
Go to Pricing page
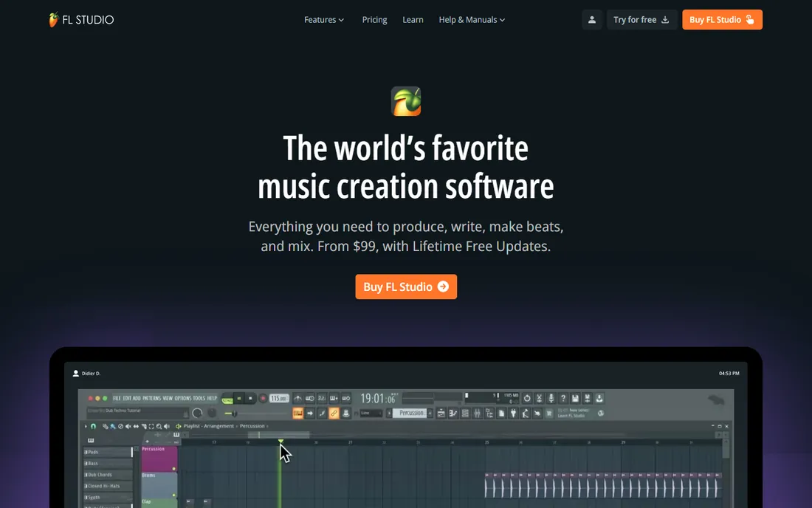point(374,20)
